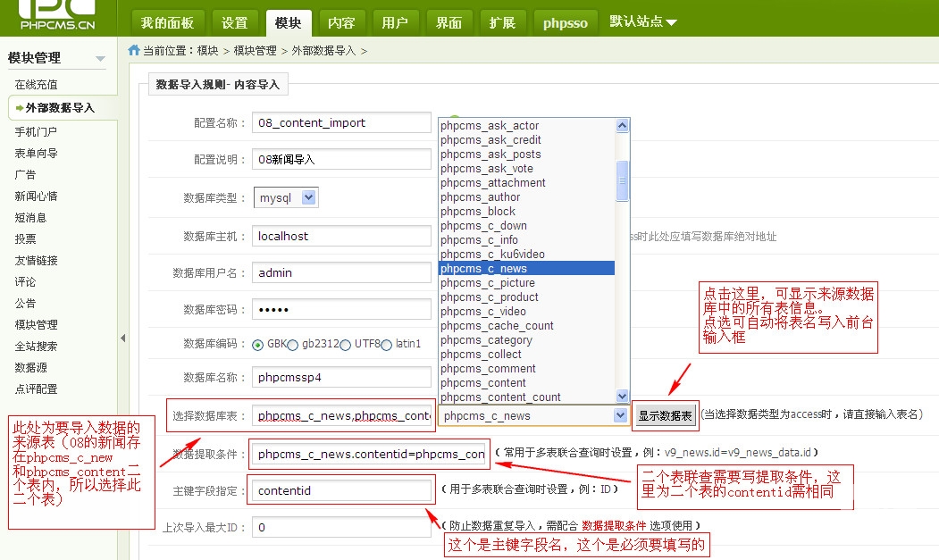The image size is (939, 560).
Task: Collapse the left sidebar with the arrow handle
Action: (123, 338)
